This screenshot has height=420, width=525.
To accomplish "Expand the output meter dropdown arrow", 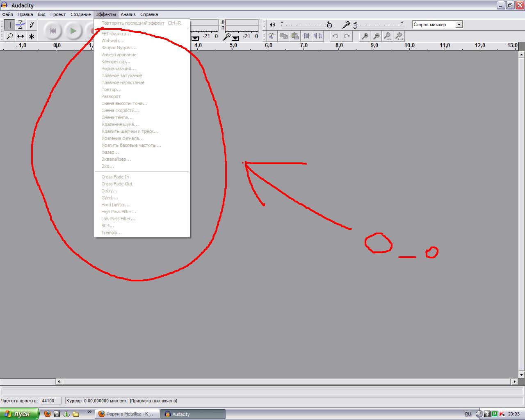I will pos(196,38).
